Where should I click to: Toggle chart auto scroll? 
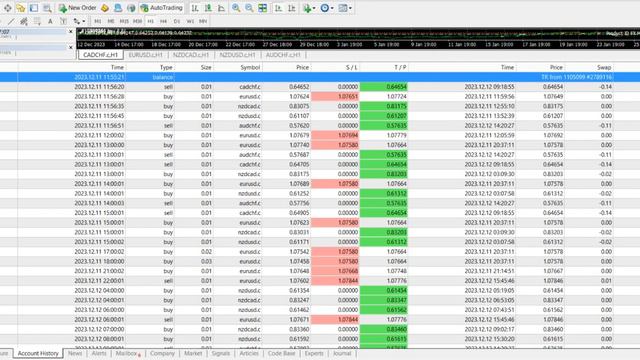(x=278, y=8)
